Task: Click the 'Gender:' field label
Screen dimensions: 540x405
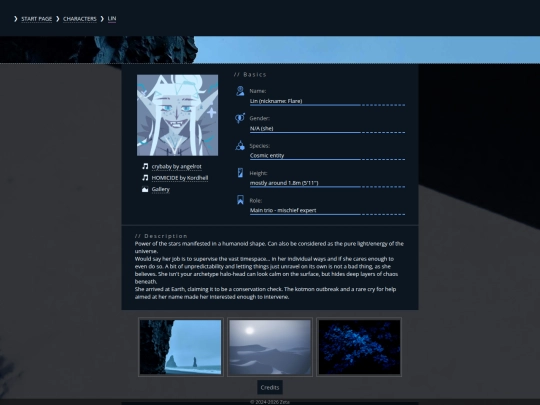Action: 260,118
